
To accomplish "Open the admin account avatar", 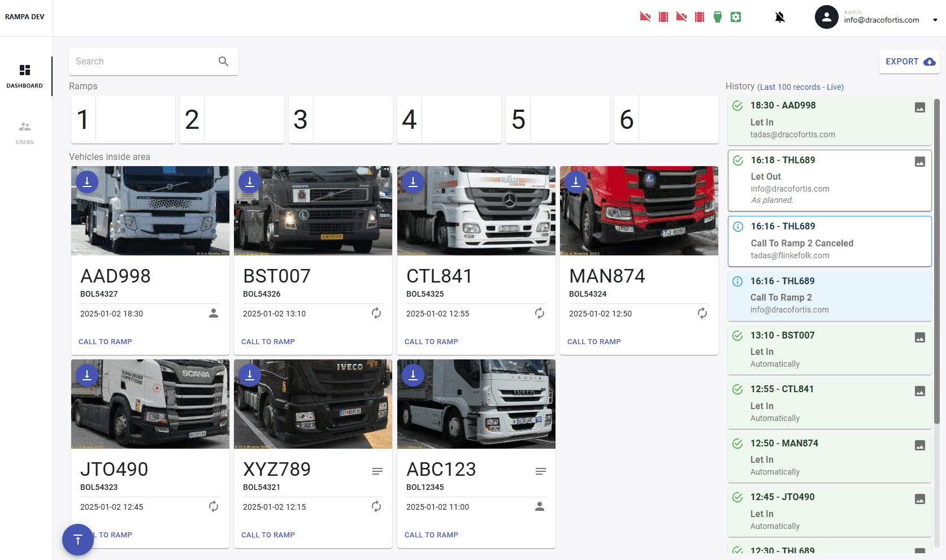I will pyautogui.click(x=826, y=17).
